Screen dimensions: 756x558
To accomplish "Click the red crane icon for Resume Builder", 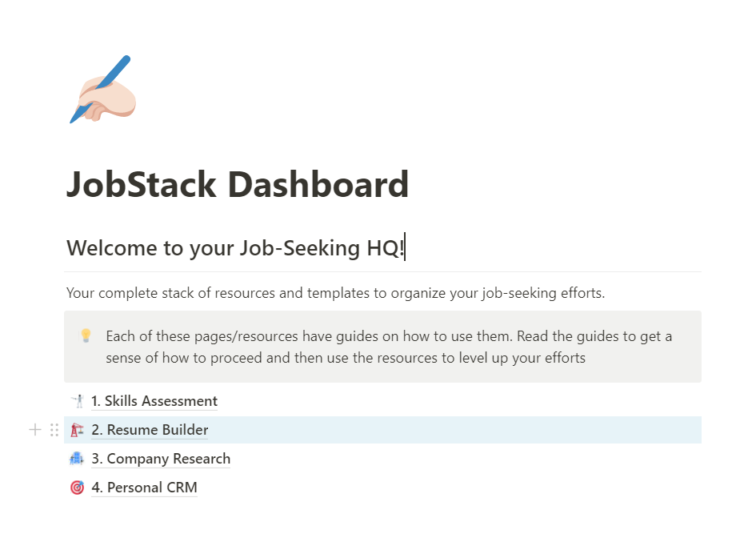I will (x=77, y=429).
